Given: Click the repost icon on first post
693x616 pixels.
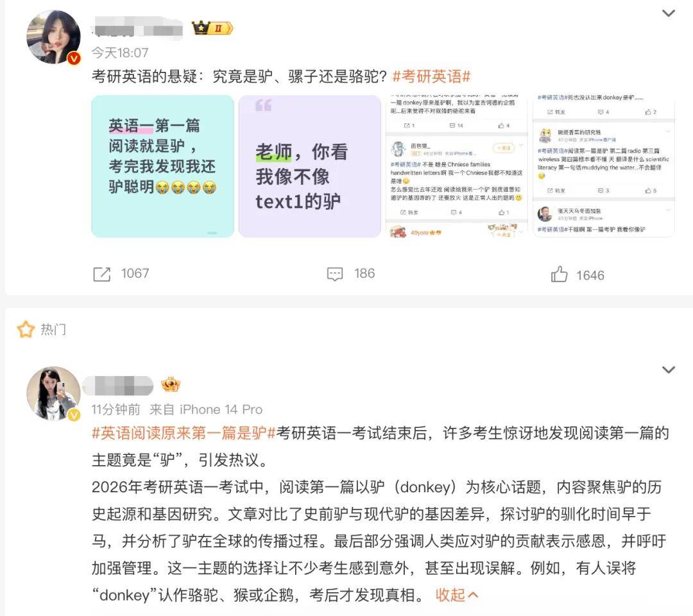Looking at the screenshot, I should coord(101,274).
